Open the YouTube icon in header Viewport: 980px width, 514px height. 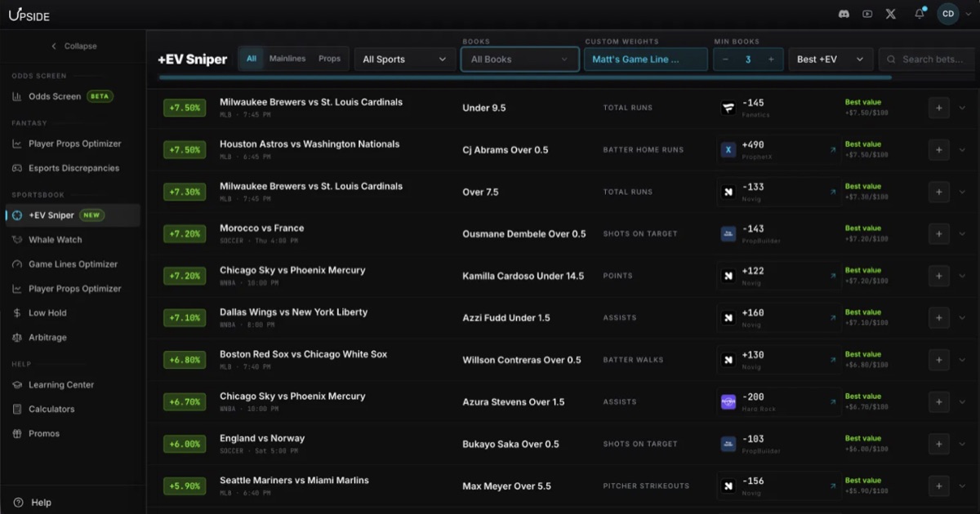pos(867,14)
